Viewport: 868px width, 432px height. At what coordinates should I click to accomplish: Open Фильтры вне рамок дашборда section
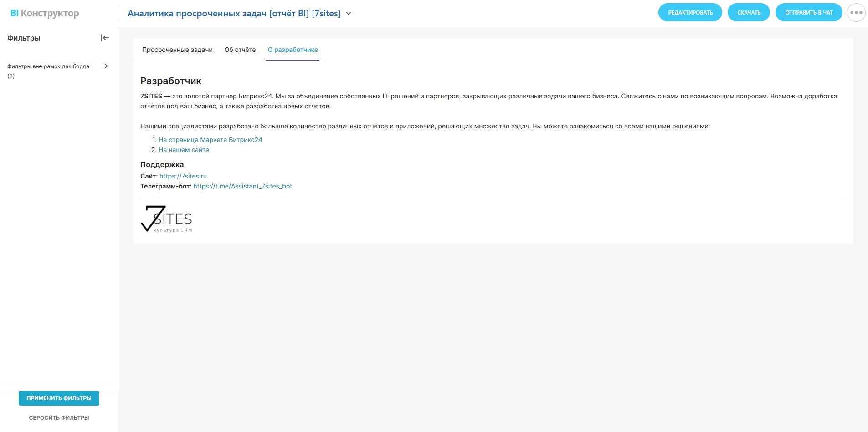48,66
